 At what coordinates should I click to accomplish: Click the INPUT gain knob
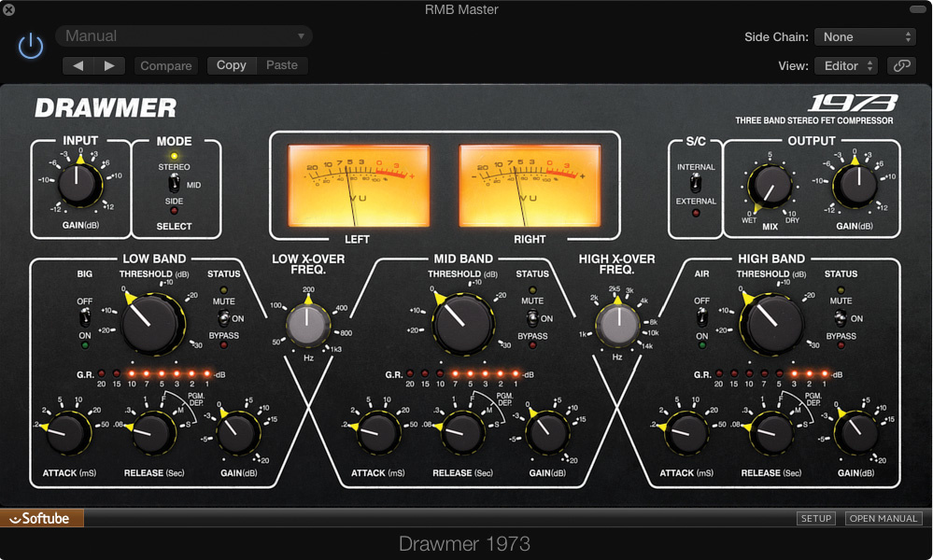79,184
